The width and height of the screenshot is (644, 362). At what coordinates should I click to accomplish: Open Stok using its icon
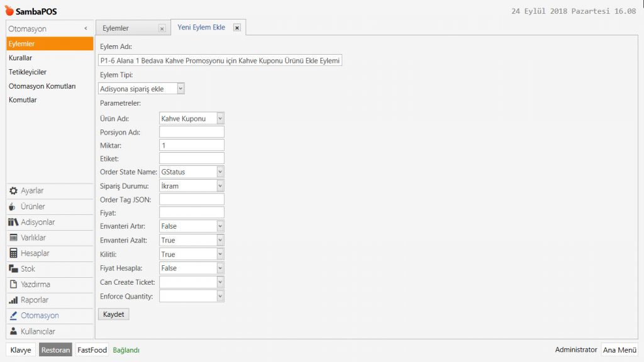[13, 269]
